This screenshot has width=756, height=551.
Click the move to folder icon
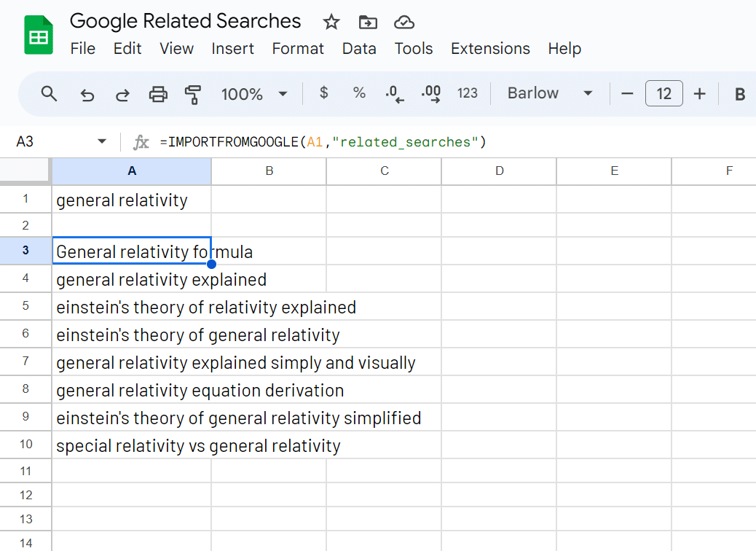coord(368,22)
